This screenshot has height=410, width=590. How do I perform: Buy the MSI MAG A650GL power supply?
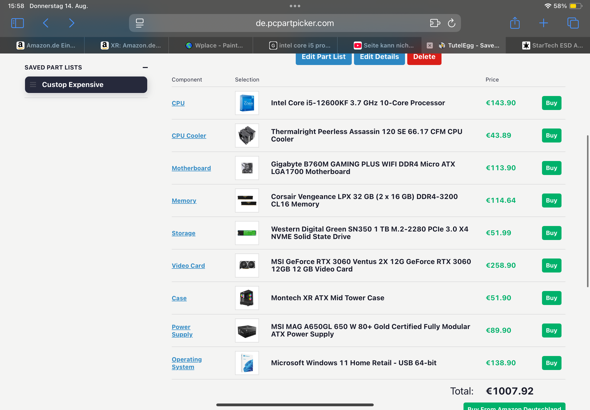pos(551,331)
